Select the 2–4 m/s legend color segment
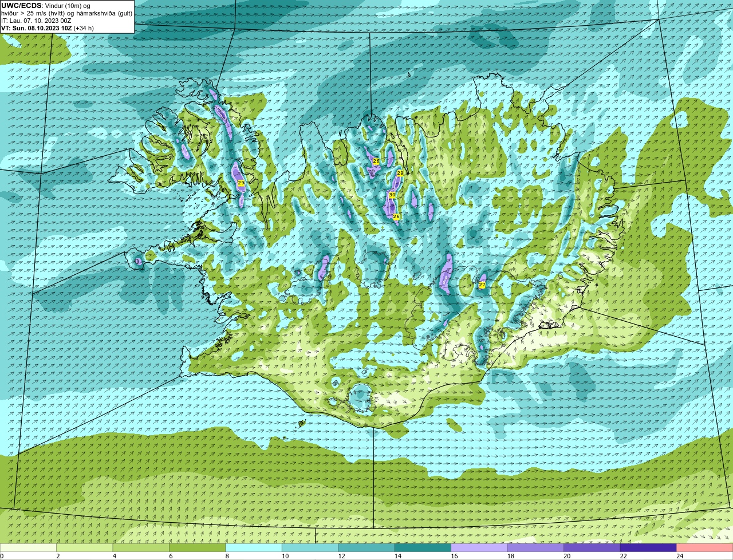The width and height of the screenshot is (733, 560). [86, 547]
